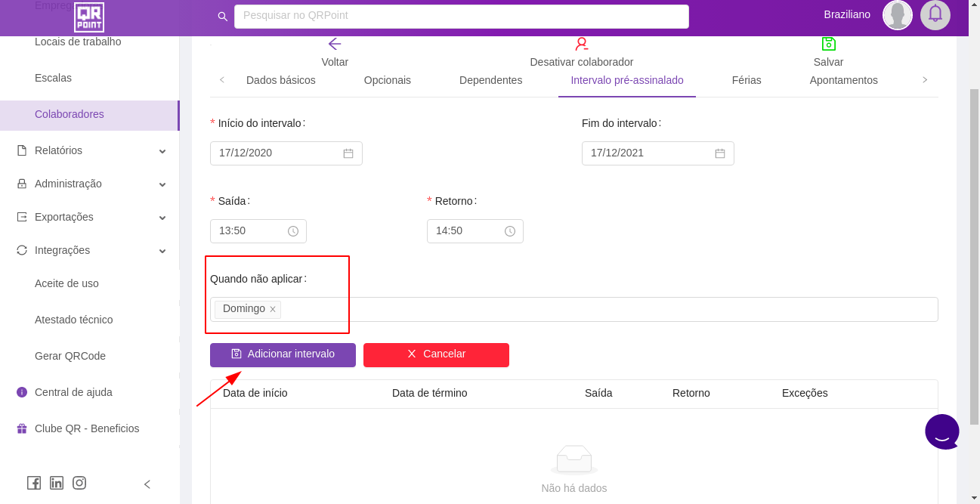Screen dimensions: 980x504
Task: Remove the Domingo tag
Action: [273, 309]
